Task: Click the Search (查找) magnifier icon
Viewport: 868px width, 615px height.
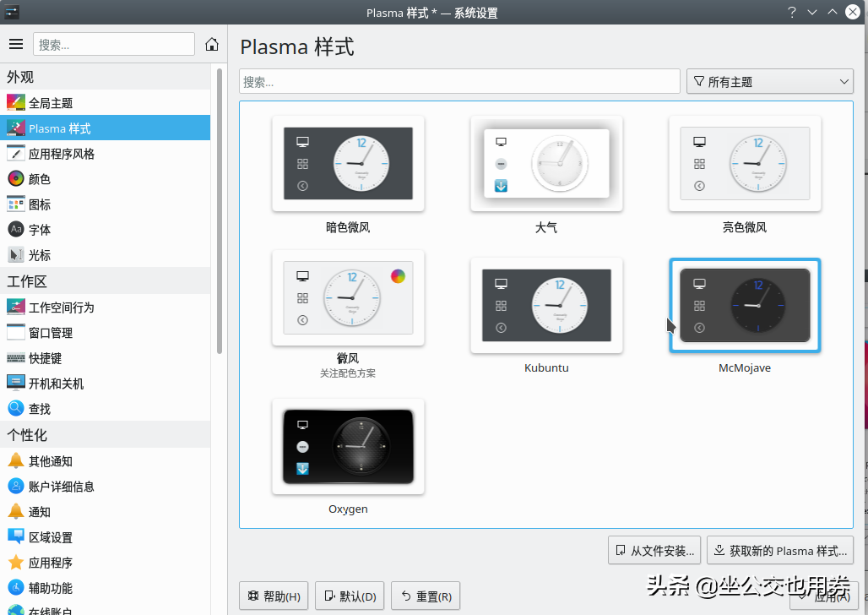Action: [x=16, y=408]
